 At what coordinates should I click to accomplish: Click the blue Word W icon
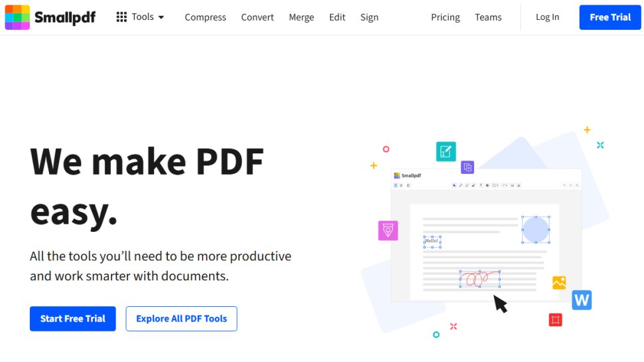pyautogui.click(x=582, y=300)
